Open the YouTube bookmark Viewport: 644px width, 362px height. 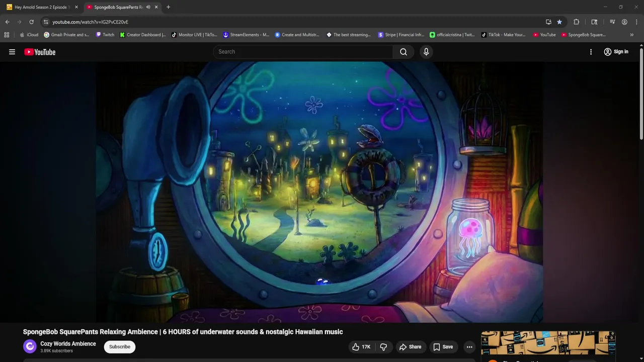pyautogui.click(x=544, y=35)
